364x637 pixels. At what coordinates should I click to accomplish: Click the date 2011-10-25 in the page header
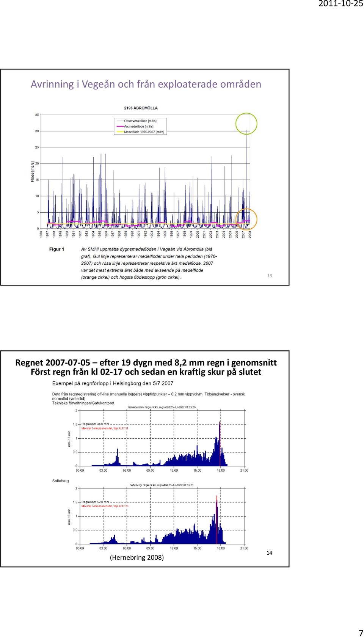point(340,4)
